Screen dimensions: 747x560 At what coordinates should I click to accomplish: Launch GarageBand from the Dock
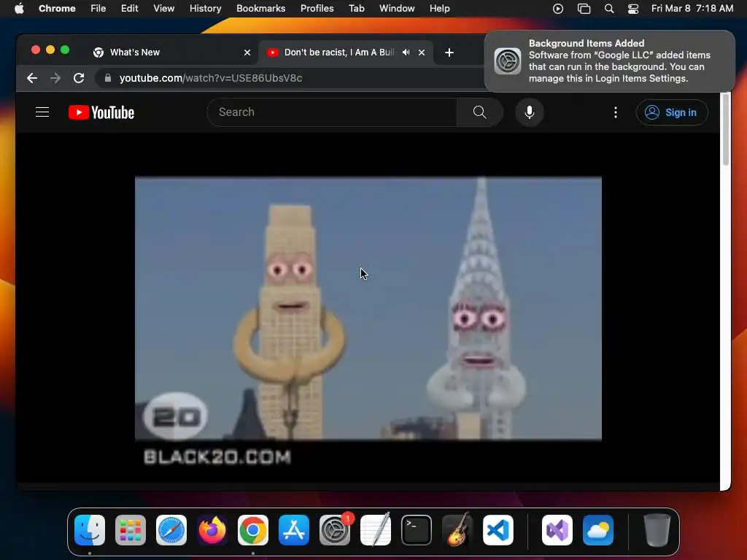457,530
